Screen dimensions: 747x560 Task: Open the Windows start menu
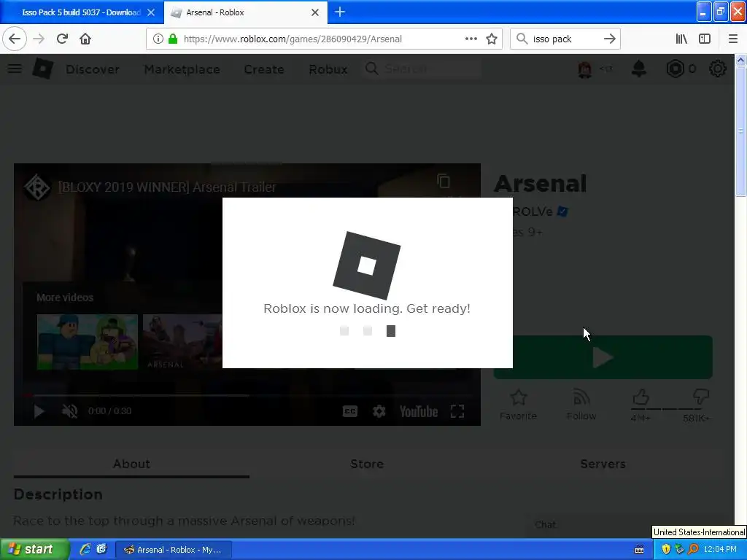pyautogui.click(x=34, y=549)
